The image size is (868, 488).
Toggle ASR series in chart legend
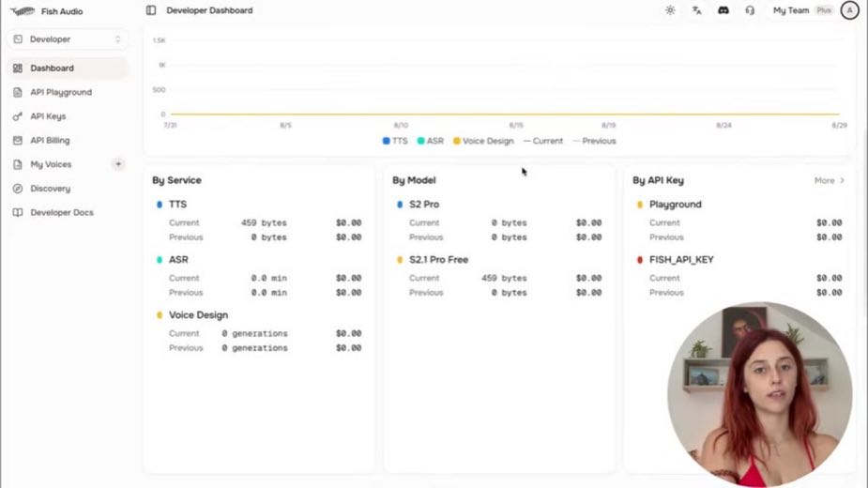(x=430, y=141)
